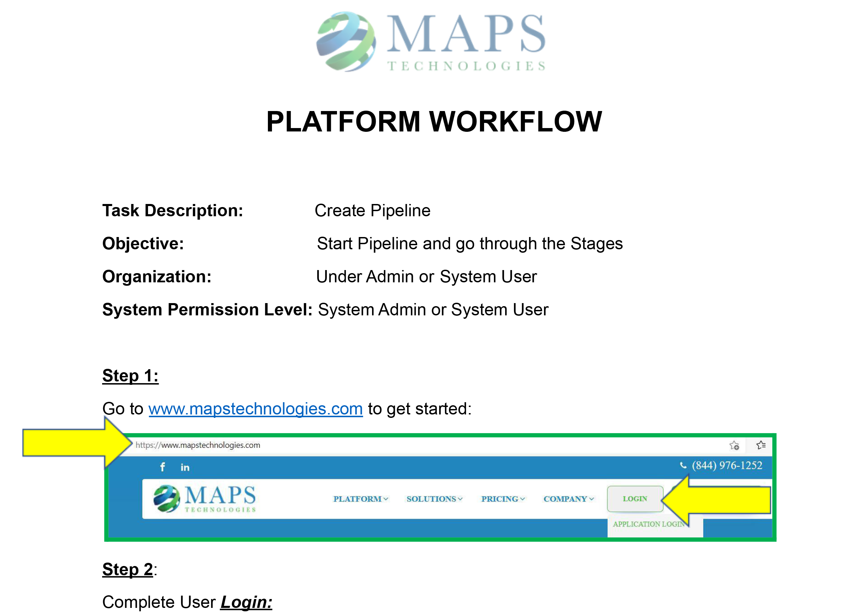Image resolution: width=868 pixels, height=613 pixels.
Task: Click into the https://www.mapstechnologies.com address bar
Action: [x=198, y=445]
